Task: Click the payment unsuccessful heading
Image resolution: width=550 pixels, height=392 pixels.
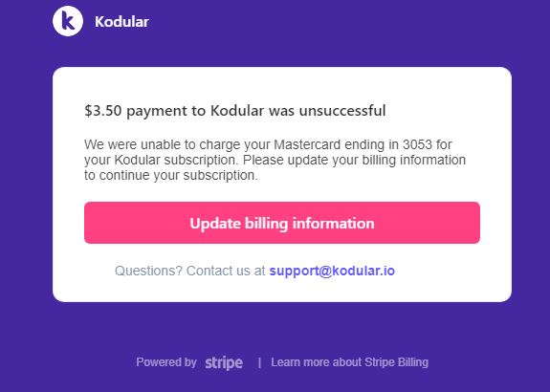Action: point(235,111)
